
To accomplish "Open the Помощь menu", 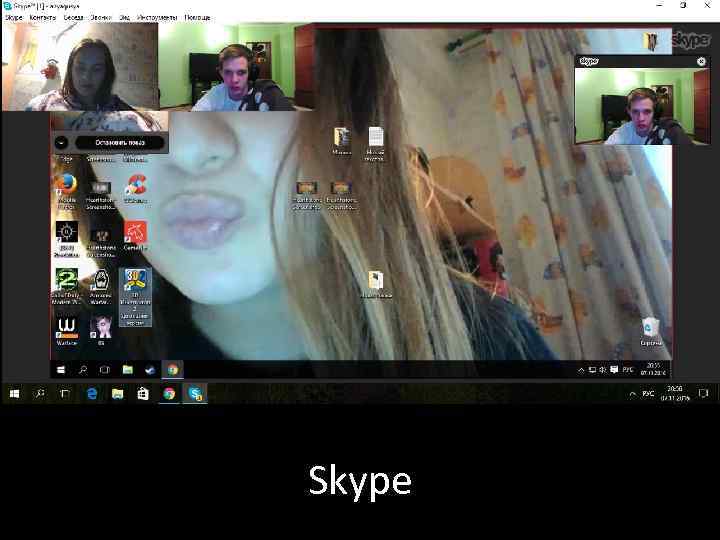I will [197, 17].
